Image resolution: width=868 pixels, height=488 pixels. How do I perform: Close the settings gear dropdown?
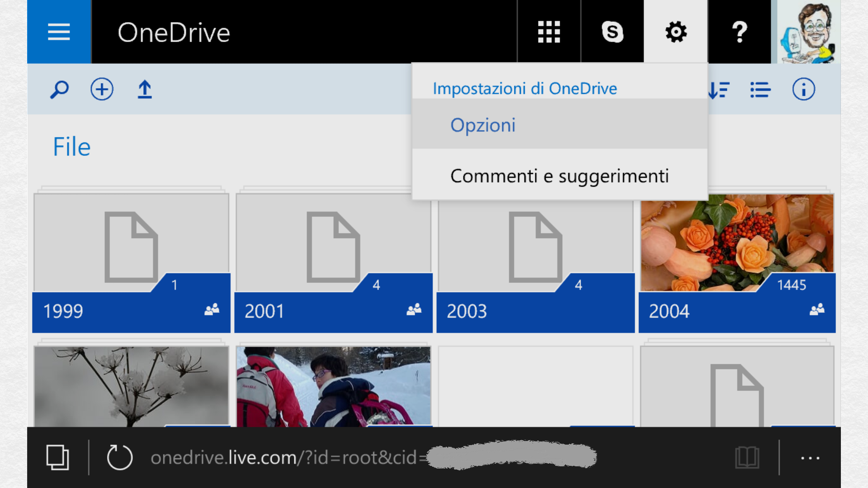(676, 32)
